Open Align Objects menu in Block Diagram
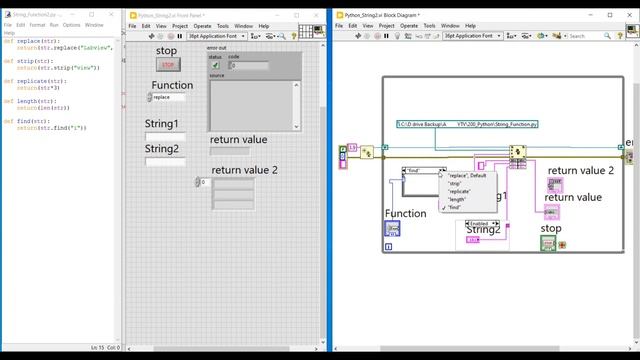 tap(511, 36)
